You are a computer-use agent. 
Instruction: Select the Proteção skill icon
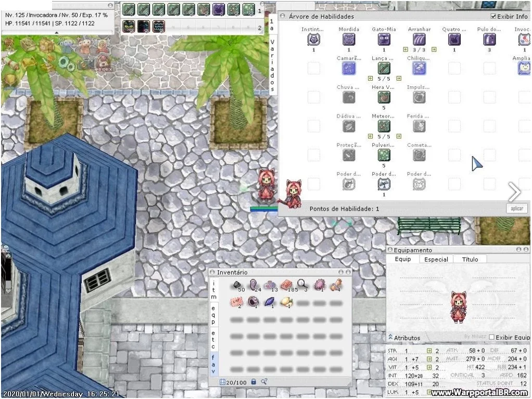348,155
